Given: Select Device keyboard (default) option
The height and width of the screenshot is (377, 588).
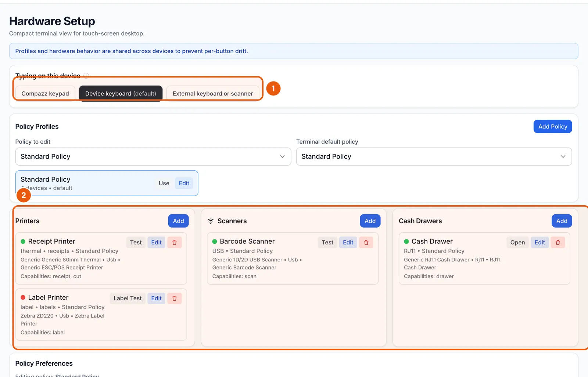Looking at the screenshot, I should (x=121, y=94).
